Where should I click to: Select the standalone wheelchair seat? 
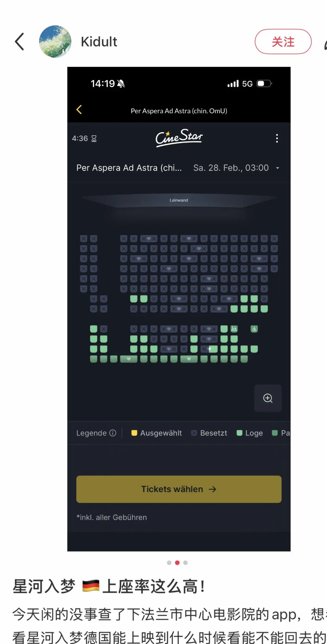254,329
